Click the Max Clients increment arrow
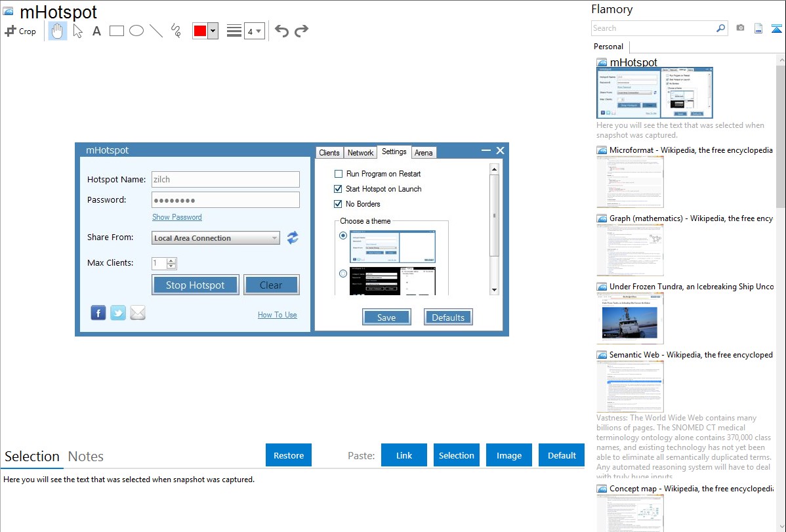Screen dimensions: 786x532 [x=171, y=260]
